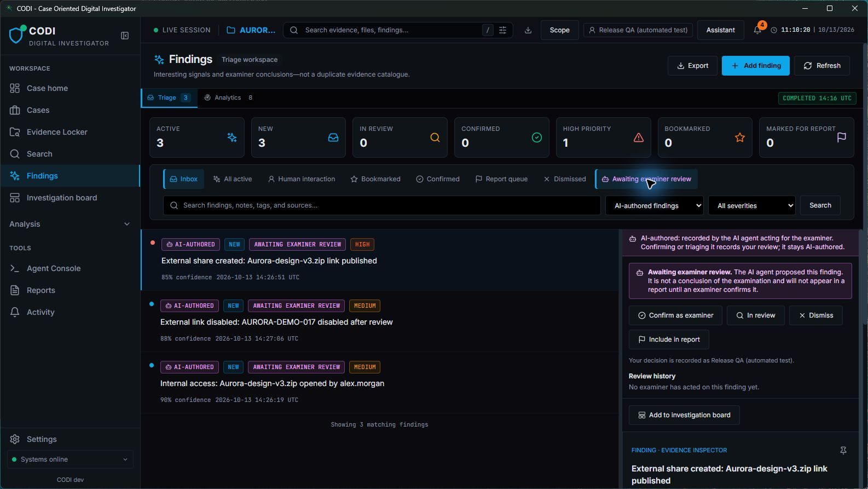868x489 pixels.
Task: Dismiss the selected finding
Action: click(x=815, y=315)
